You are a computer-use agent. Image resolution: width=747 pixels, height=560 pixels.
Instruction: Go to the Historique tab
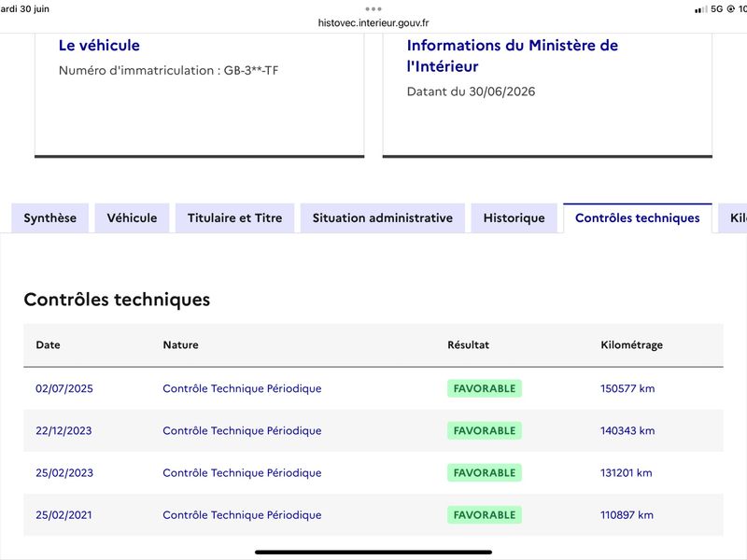(514, 218)
